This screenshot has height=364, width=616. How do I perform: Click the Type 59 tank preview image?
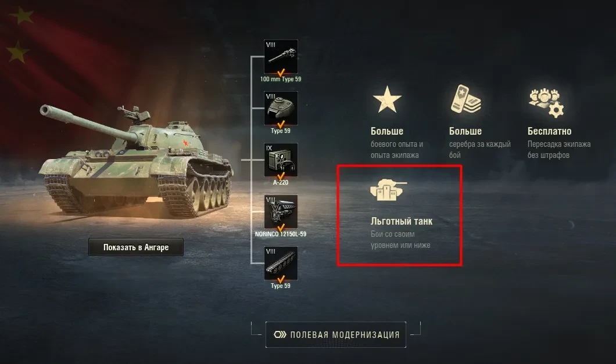(135, 161)
